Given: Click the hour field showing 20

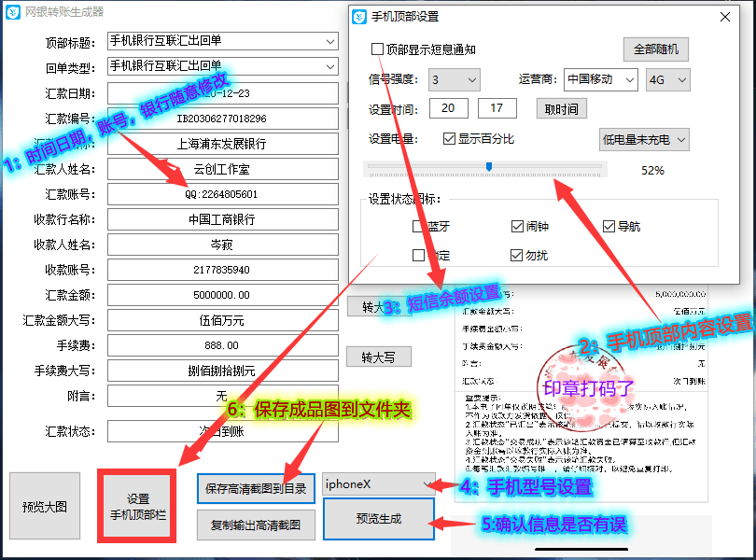Looking at the screenshot, I should click(448, 108).
